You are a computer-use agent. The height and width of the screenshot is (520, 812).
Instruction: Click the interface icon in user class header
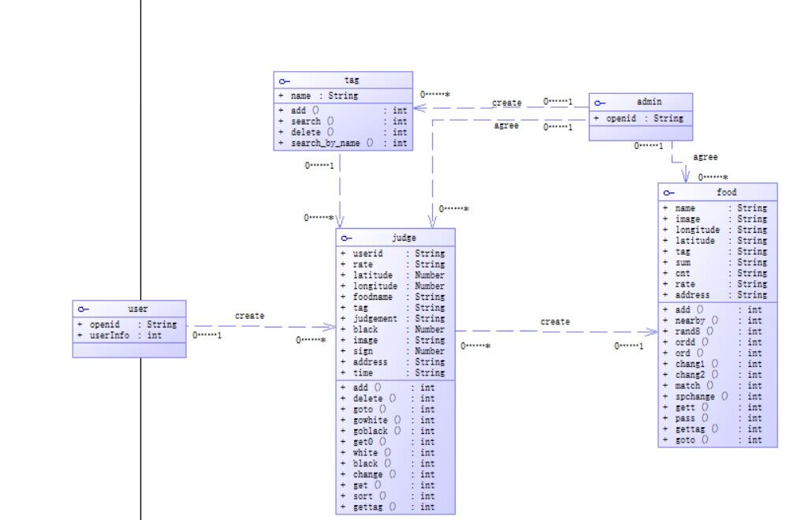click(84, 309)
